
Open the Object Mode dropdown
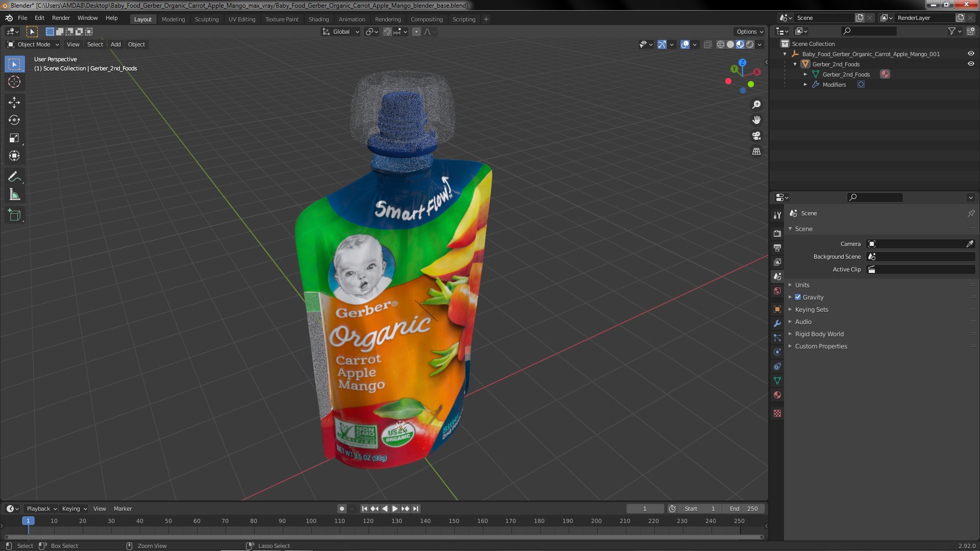pyautogui.click(x=33, y=44)
